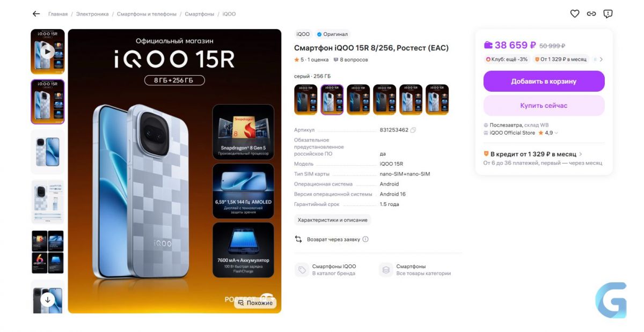Go to Электроника breadcrumb
The image size is (644, 332).
pyautogui.click(x=92, y=14)
